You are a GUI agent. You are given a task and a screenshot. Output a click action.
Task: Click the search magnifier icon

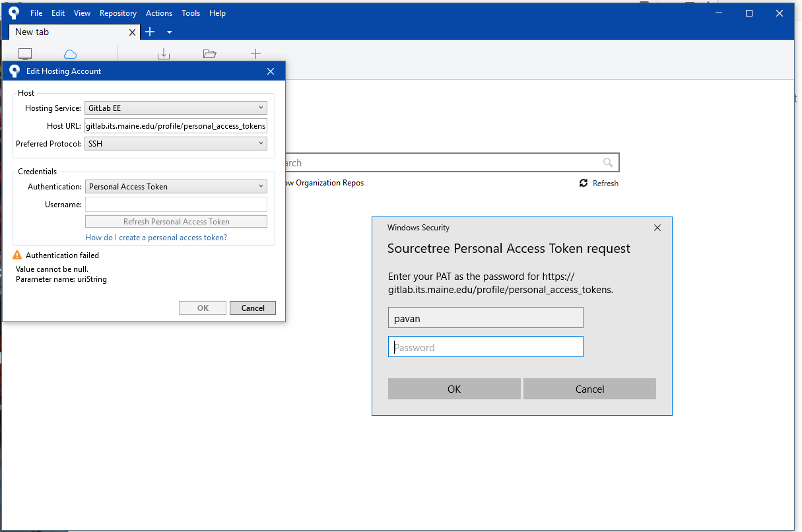coord(608,162)
